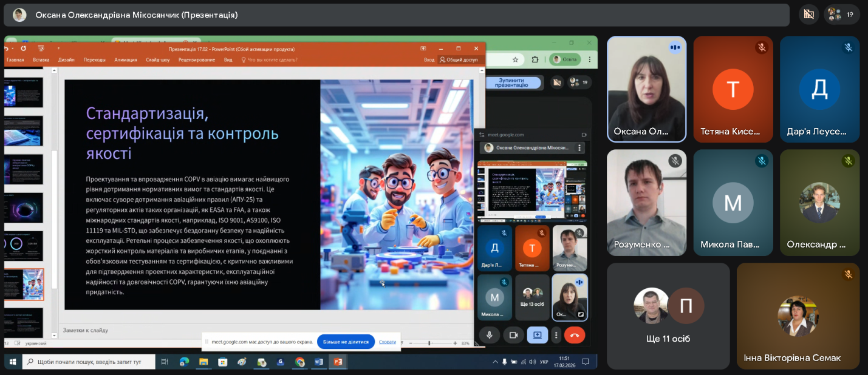868x375 pixels.
Task: Toggle the microphone in the Meet mini window
Action: pyautogui.click(x=489, y=335)
